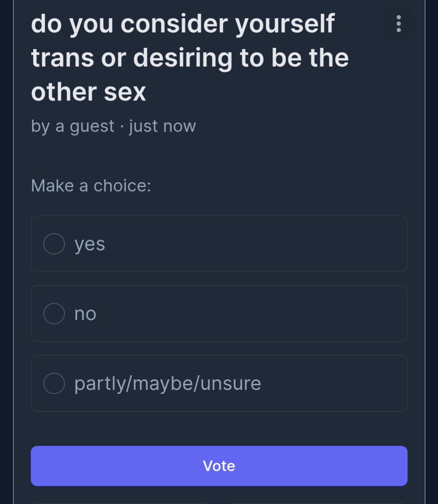The width and height of the screenshot is (438, 504).
Task: Pick the yes option card's empty area
Action: [256, 244]
